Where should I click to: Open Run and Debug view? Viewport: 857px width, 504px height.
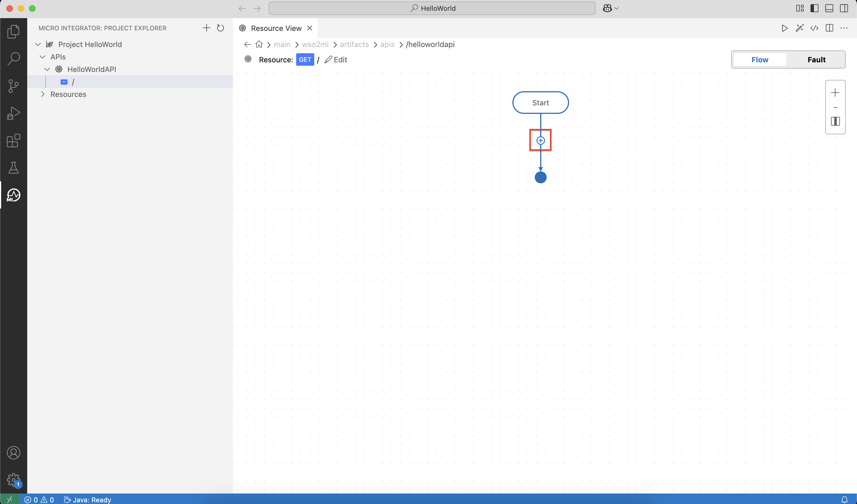click(x=13, y=113)
